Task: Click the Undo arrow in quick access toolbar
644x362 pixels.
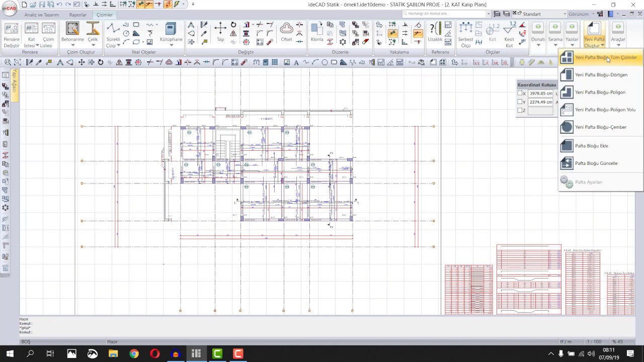Action: [x=59, y=5]
